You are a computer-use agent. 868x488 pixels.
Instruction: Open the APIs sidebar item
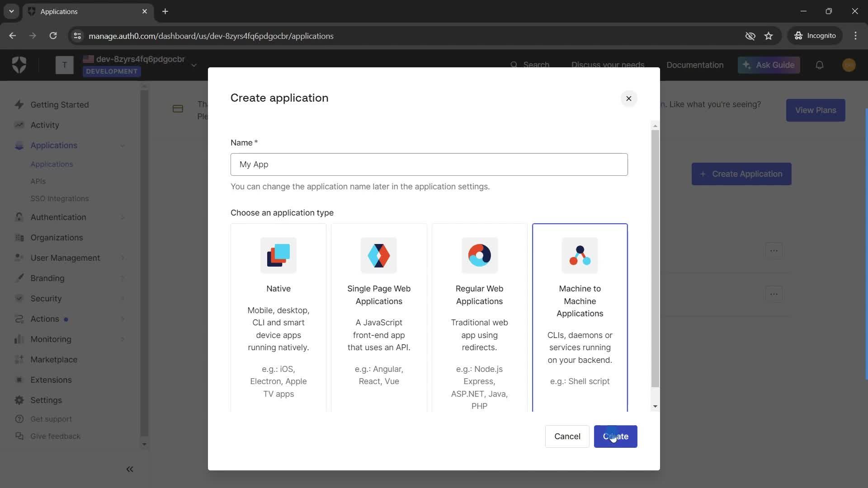(x=38, y=181)
